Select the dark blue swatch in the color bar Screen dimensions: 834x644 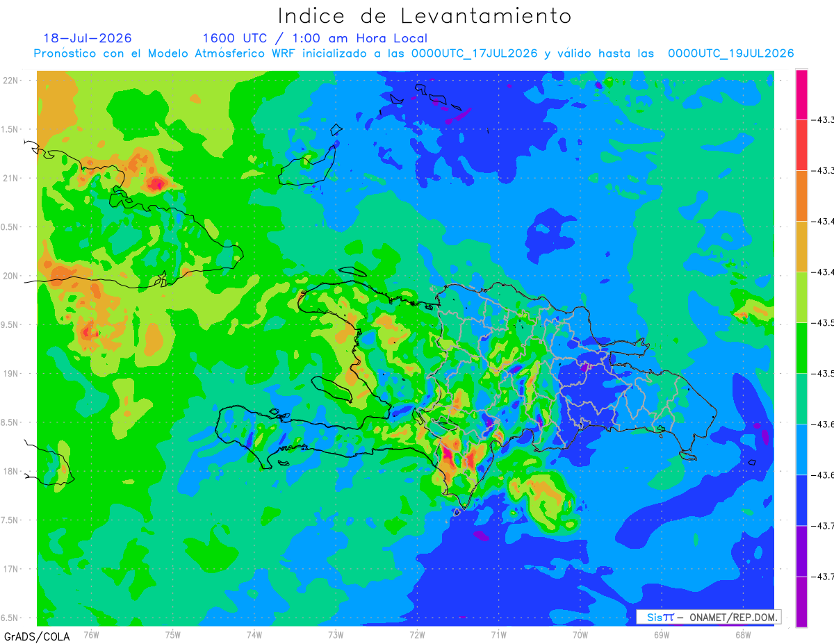click(x=801, y=499)
